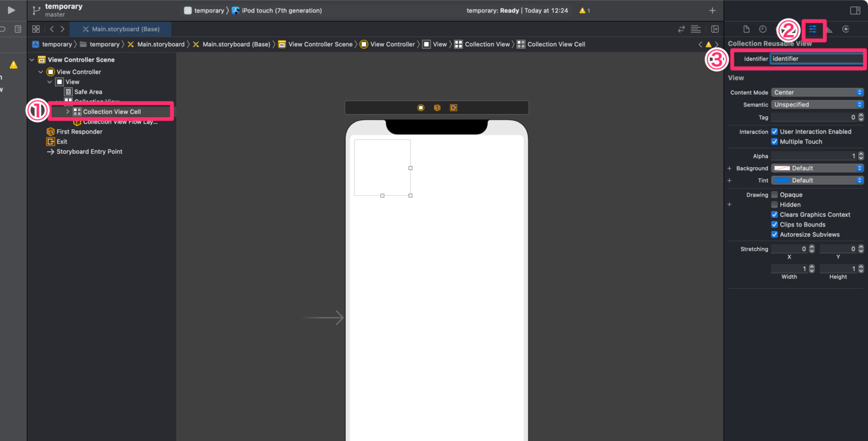Open the Content Mode dropdown
This screenshot has width=868, height=441.
tap(817, 92)
